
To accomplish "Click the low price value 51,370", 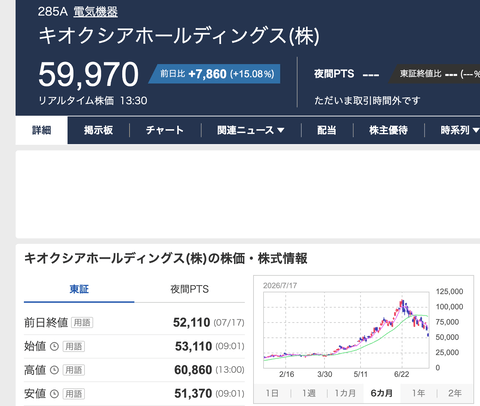I will [193, 394].
